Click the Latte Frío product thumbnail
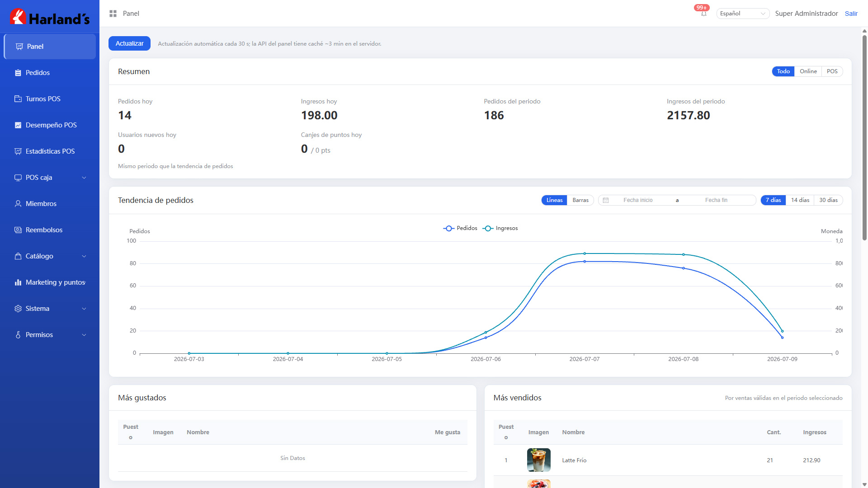This screenshot has width=868, height=488. coord(538,460)
